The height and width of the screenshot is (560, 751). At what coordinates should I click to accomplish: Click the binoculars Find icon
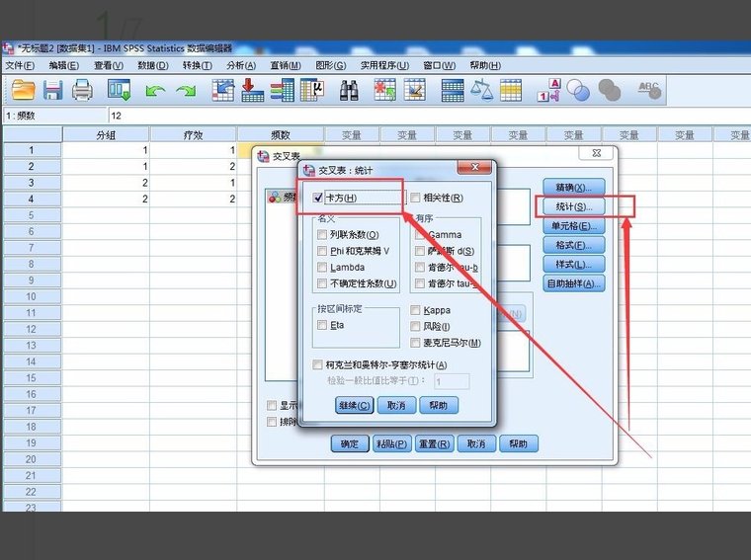click(349, 90)
